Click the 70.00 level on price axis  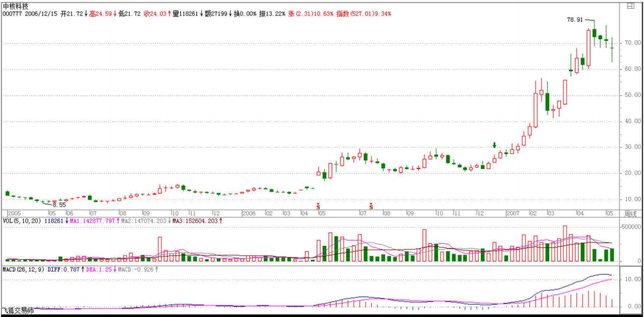pos(631,42)
